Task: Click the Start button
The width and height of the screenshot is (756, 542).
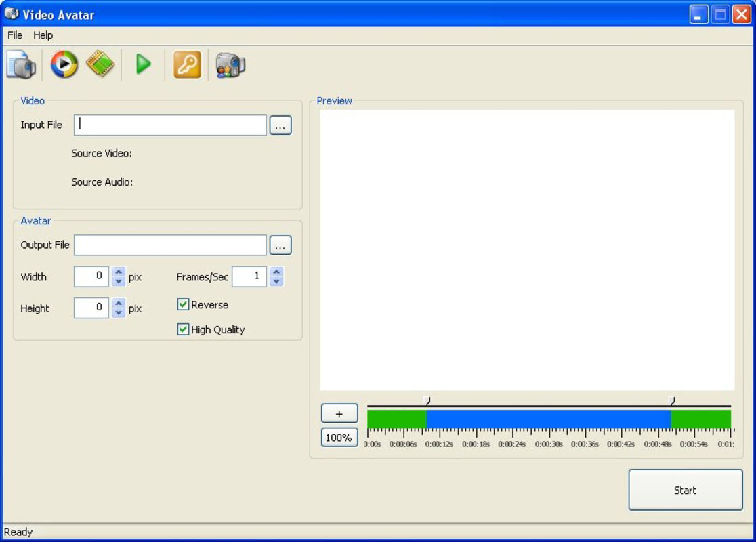Action: pyautogui.click(x=685, y=490)
